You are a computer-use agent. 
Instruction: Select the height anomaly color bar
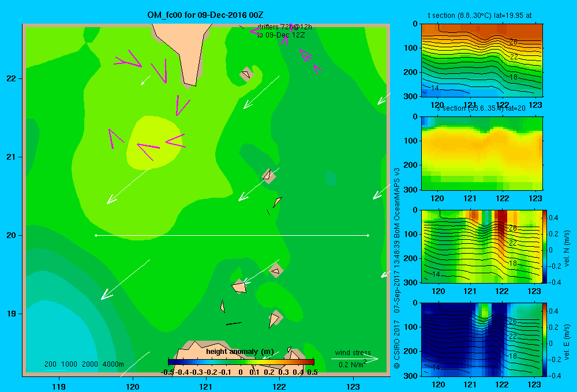coord(241,362)
